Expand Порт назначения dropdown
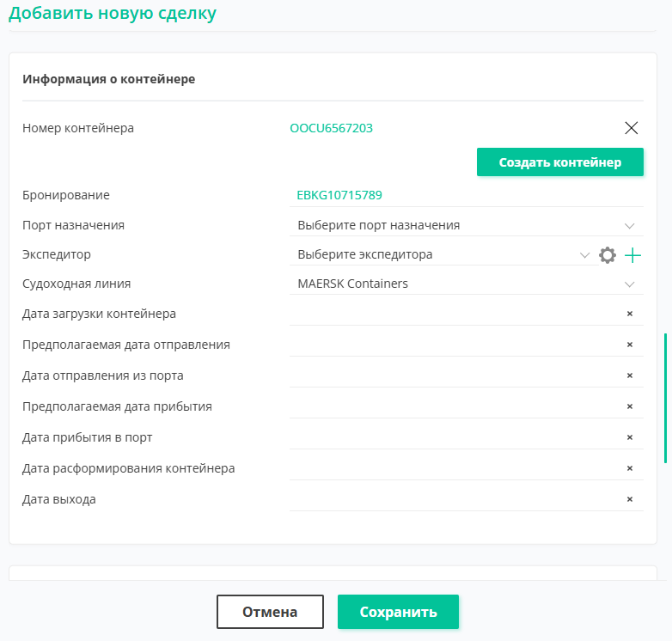The image size is (672, 641). tap(467, 225)
